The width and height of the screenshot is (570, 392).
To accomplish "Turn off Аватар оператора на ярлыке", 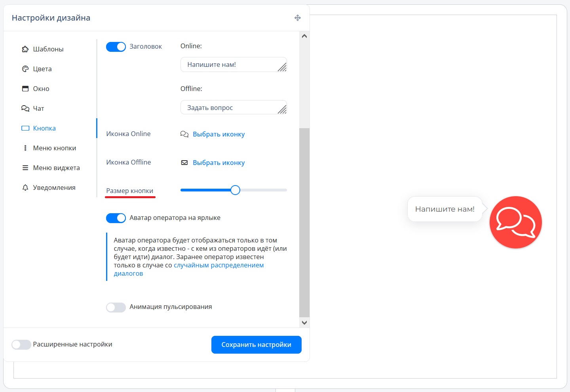I will coord(116,218).
